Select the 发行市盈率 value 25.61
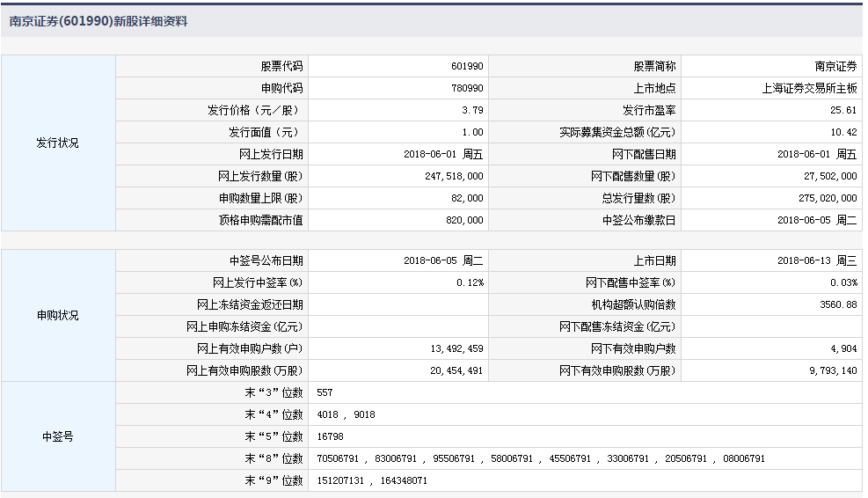Viewport: 868px width, 498px height. 842,110
